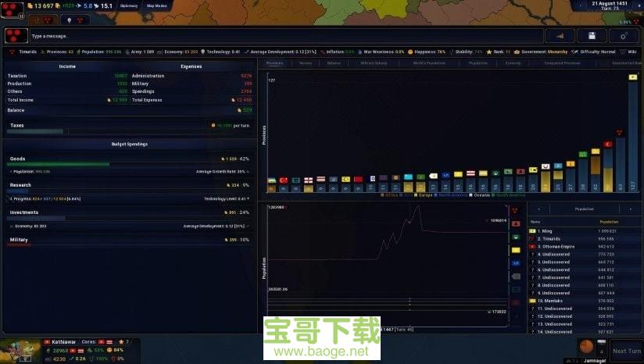
Task: Click the Timurids flag emblem top-left
Action: [x=11, y=9]
